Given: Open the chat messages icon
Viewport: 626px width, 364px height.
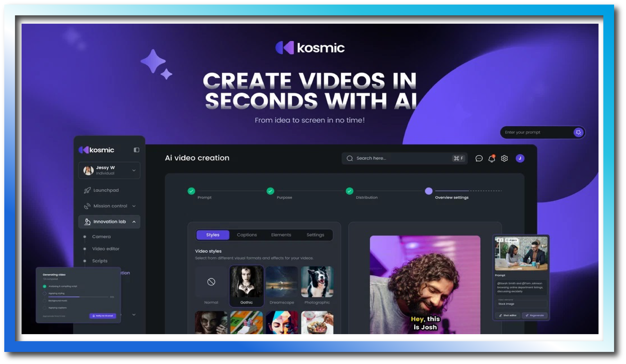Looking at the screenshot, I should click(479, 158).
